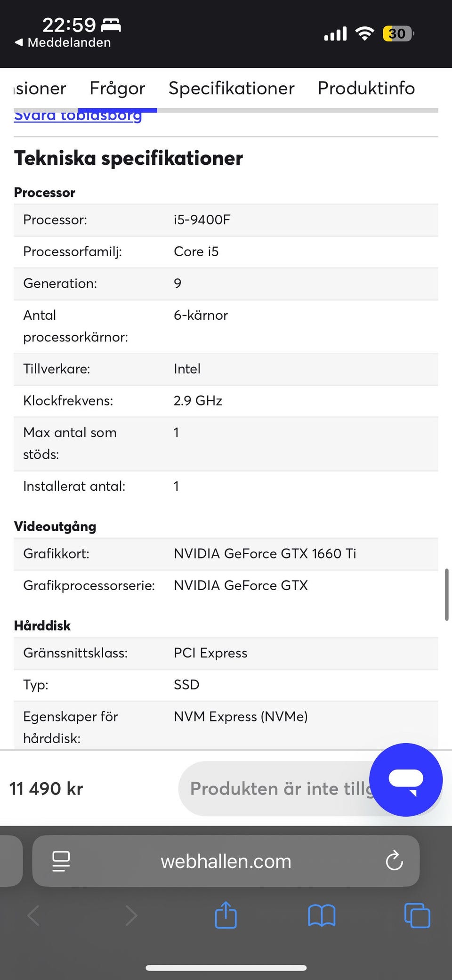Tap the battery indicator in status bar
This screenshot has height=980, width=452.
pos(398,33)
